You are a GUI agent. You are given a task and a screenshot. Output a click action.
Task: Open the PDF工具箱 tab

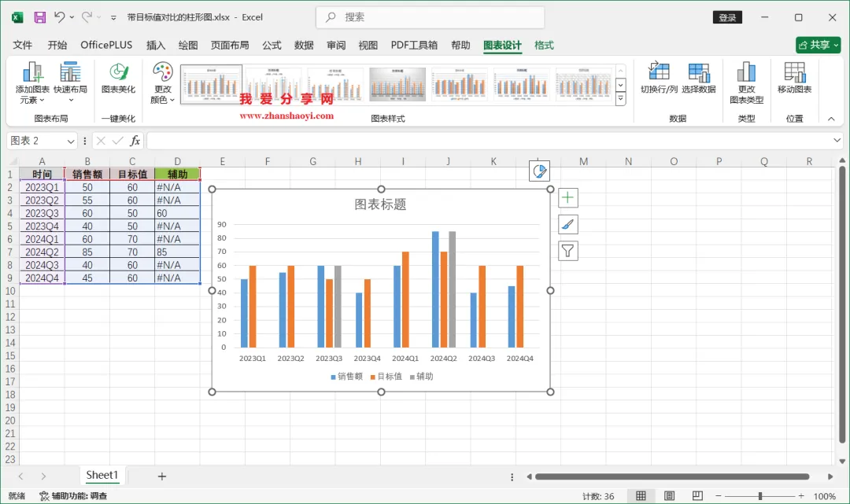[414, 45]
